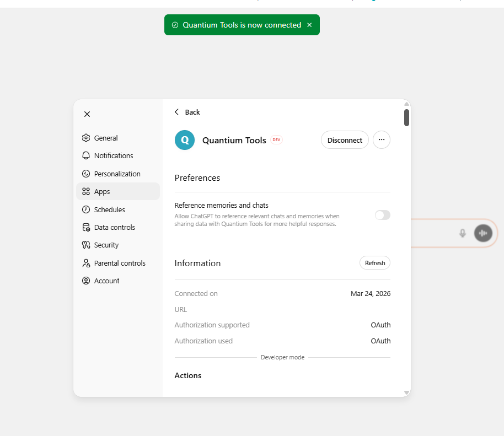This screenshot has width=504, height=436.
Task: Disconnect Quantium Tools app
Action: pos(345,140)
